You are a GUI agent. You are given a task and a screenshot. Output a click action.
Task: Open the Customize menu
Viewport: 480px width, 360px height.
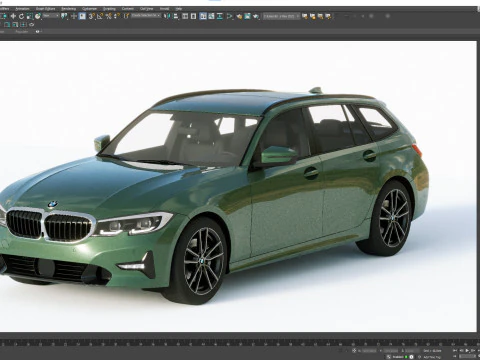[x=89, y=9]
